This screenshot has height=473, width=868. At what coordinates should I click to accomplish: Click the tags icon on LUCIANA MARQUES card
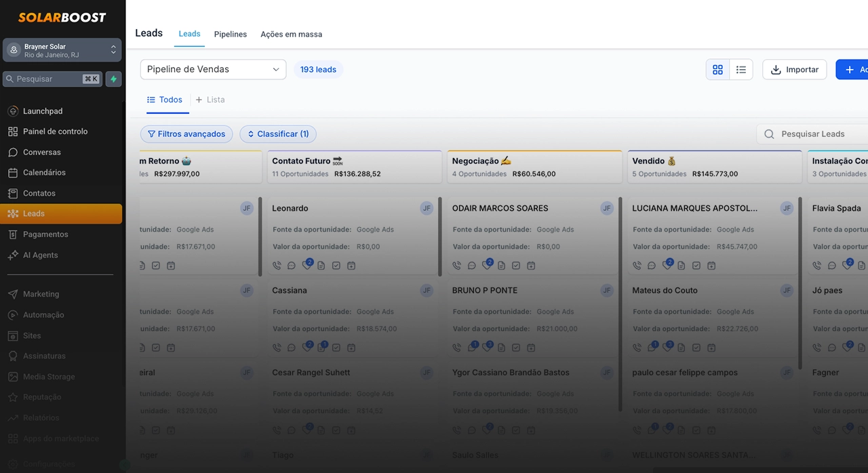667,265
